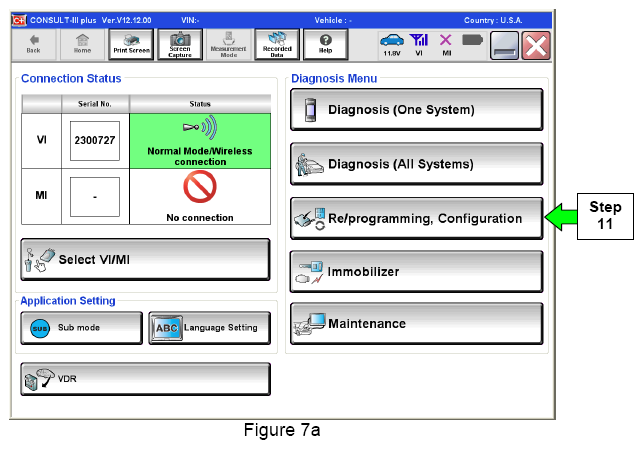The height and width of the screenshot is (449, 643).
Task: Launch the VDR button
Action: (x=145, y=380)
